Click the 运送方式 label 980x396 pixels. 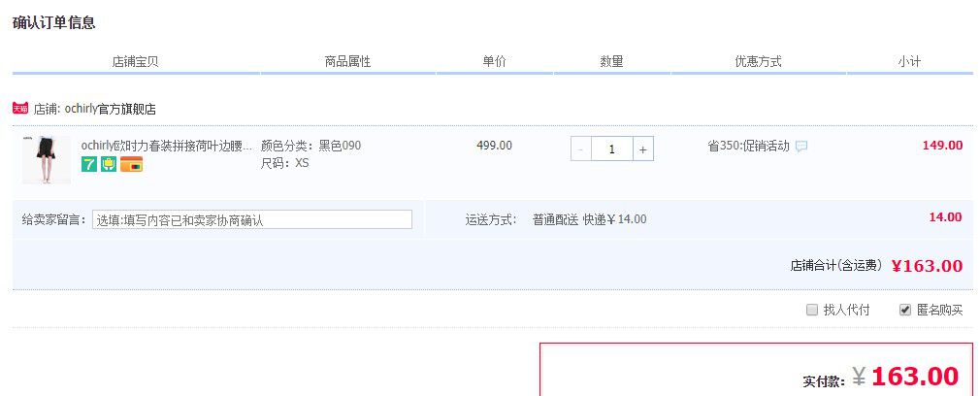pos(491,219)
